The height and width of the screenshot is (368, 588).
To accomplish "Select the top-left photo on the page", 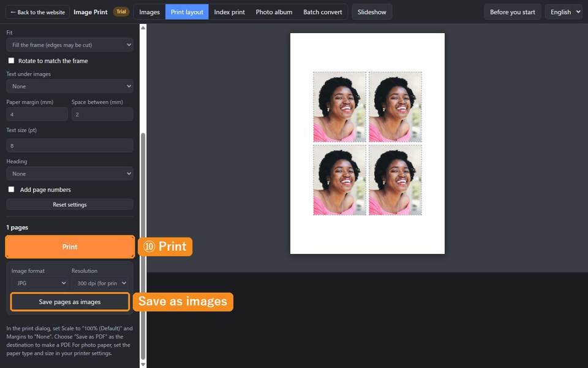I will [339, 107].
